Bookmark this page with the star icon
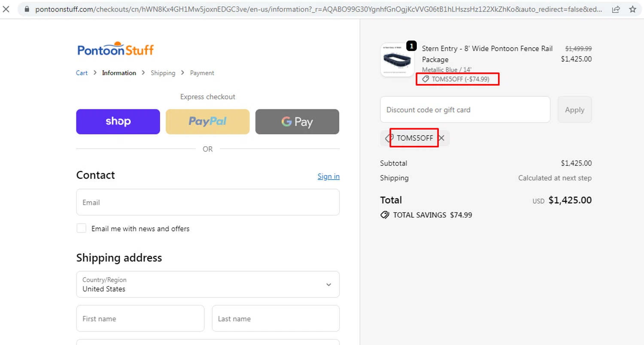This screenshot has height=345, width=644. [x=632, y=9]
